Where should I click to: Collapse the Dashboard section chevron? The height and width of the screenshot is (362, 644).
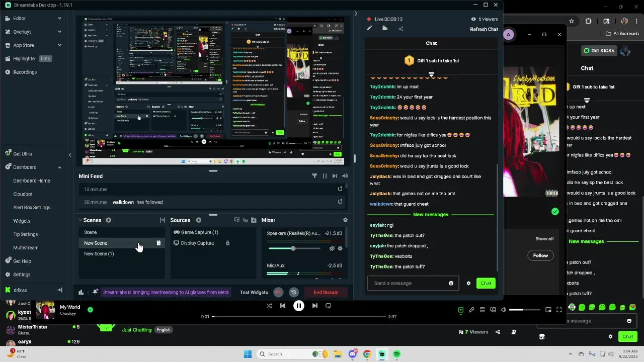59,167
